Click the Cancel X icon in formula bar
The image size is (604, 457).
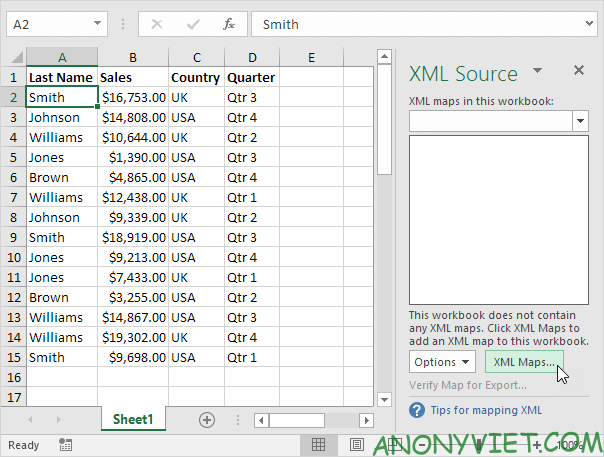coord(157,24)
